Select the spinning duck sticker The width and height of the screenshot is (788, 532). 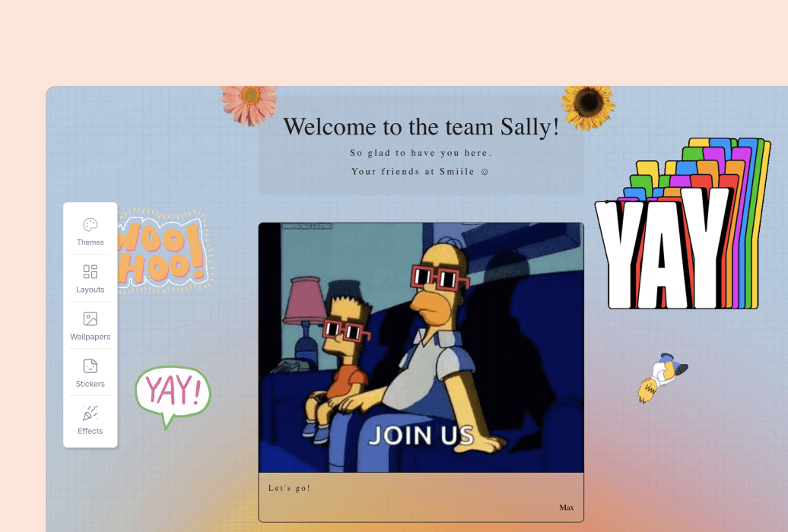point(662,377)
